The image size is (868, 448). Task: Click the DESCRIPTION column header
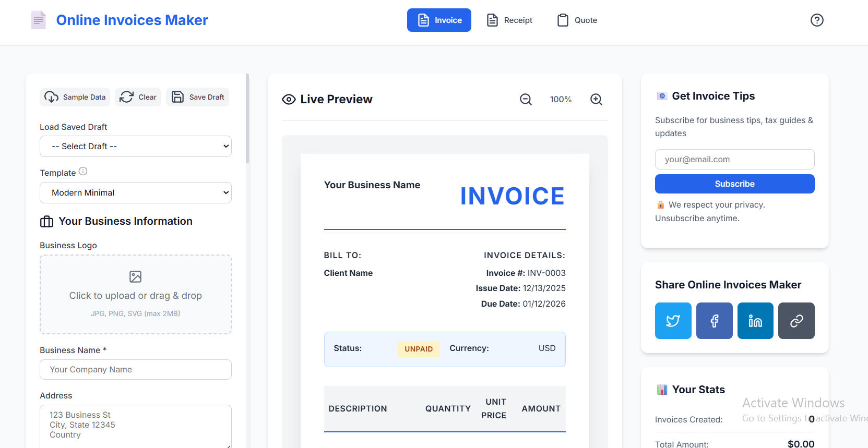pos(358,408)
